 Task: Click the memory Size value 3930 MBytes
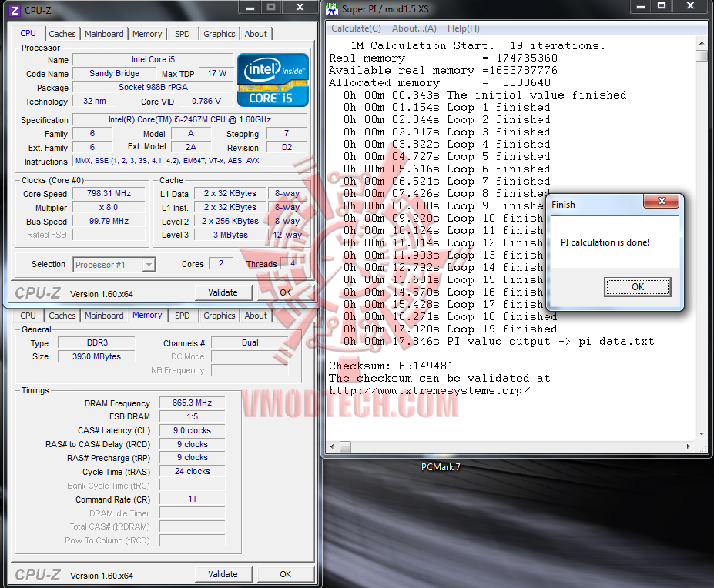pyautogui.click(x=96, y=356)
